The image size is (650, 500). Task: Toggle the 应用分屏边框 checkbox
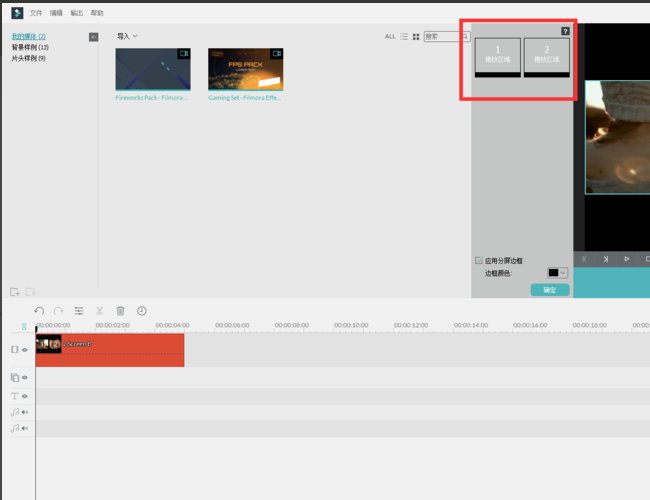(x=478, y=260)
